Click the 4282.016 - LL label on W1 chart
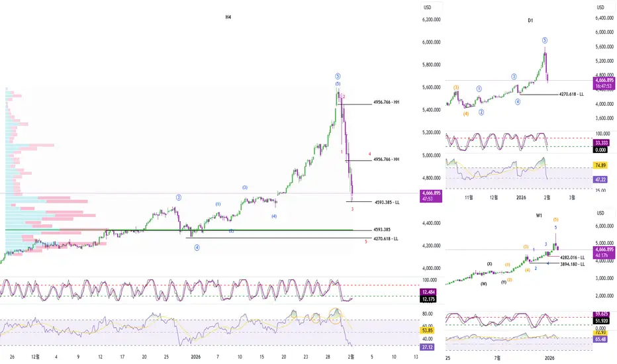This screenshot has width=617, height=364. 573,257
